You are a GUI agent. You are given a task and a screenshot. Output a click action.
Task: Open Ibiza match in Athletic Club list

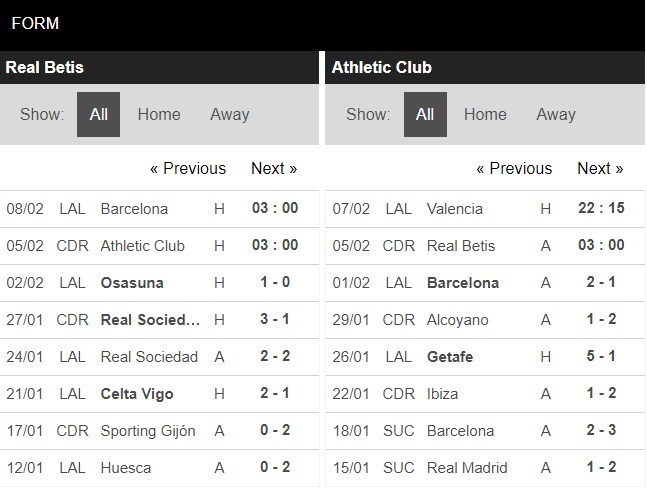click(x=444, y=394)
